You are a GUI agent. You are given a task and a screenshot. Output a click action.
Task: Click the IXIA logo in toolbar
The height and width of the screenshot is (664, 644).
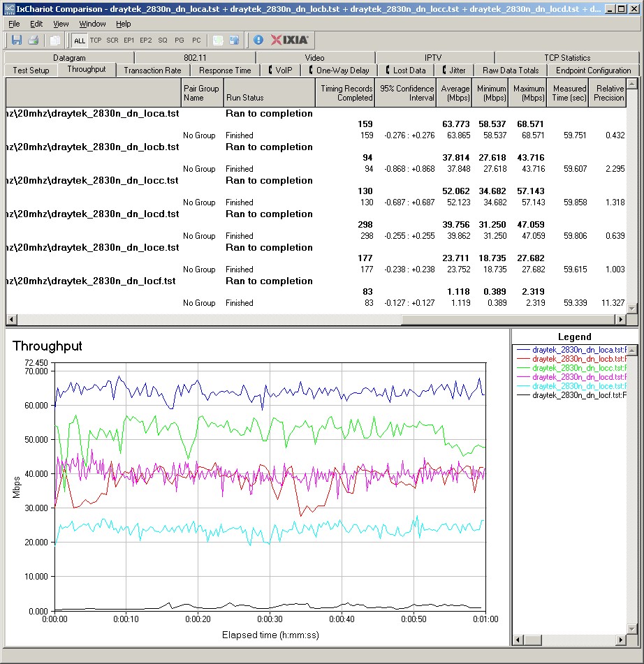click(289, 40)
